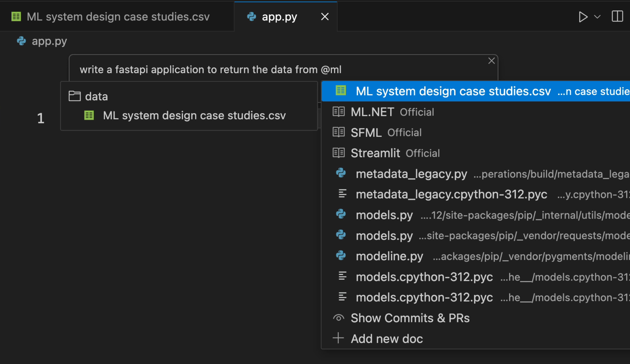The width and height of the screenshot is (630, 364).
Task: Click the book icon next to SFML
Action: [338, 132]
